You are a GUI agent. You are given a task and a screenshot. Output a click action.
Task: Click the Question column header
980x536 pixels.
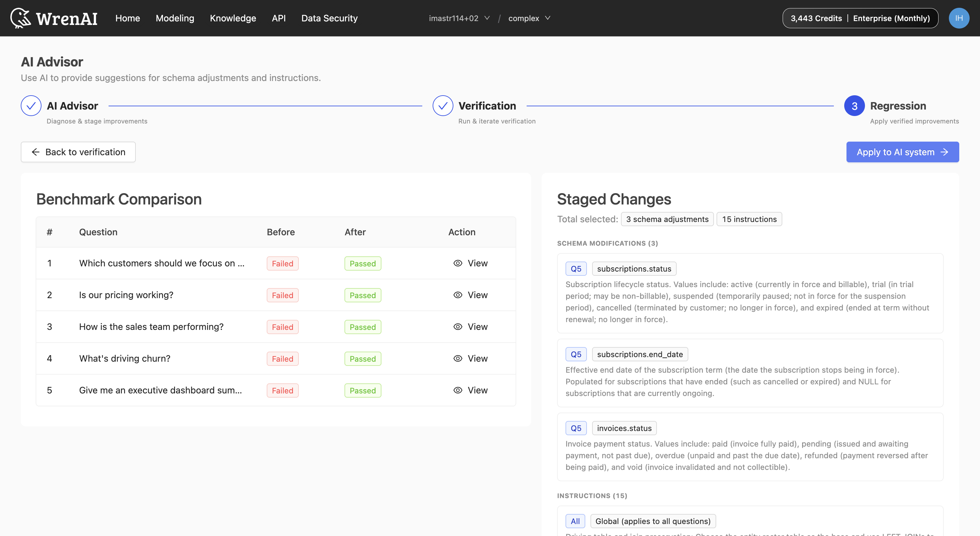(98, 232)
